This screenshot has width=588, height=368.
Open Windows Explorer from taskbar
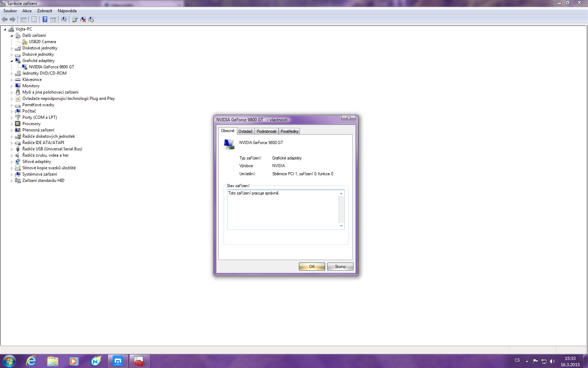click(x=53, y=361)
